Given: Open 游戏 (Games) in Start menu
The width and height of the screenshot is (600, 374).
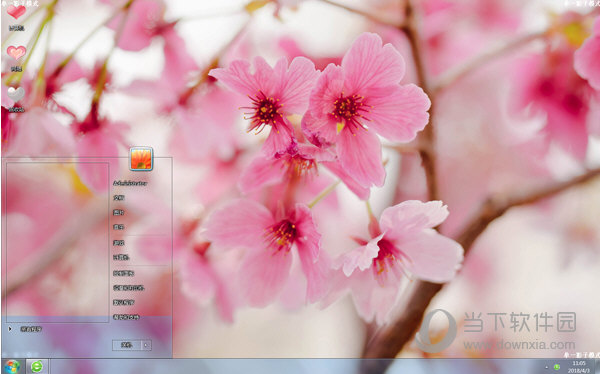Looking at the screenshot, I should tap(119, 243).
